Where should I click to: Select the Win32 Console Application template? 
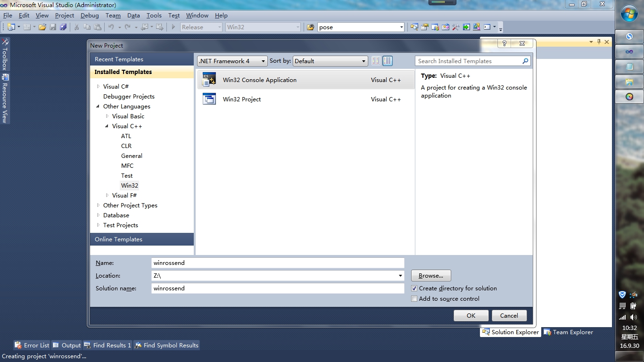pos(305,80)
